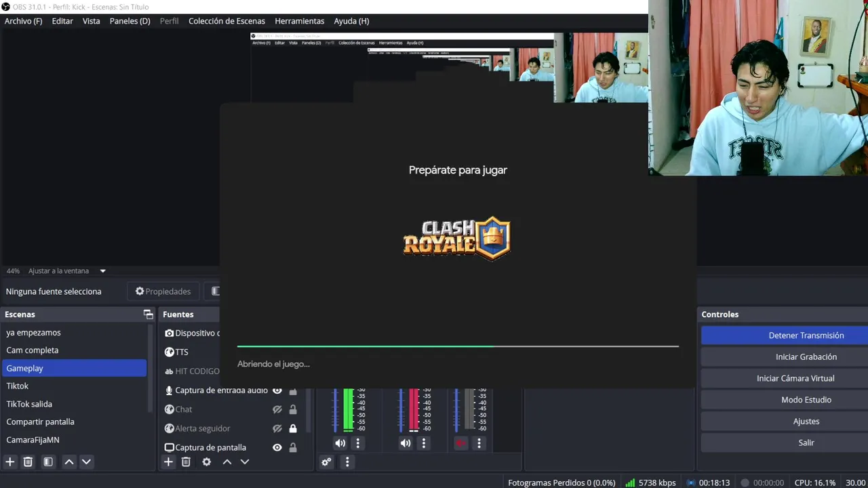Viewport: 868px width, 488px height.
Task: Move scene down arrow in Escenas toolbar
Action: point(86,462)
